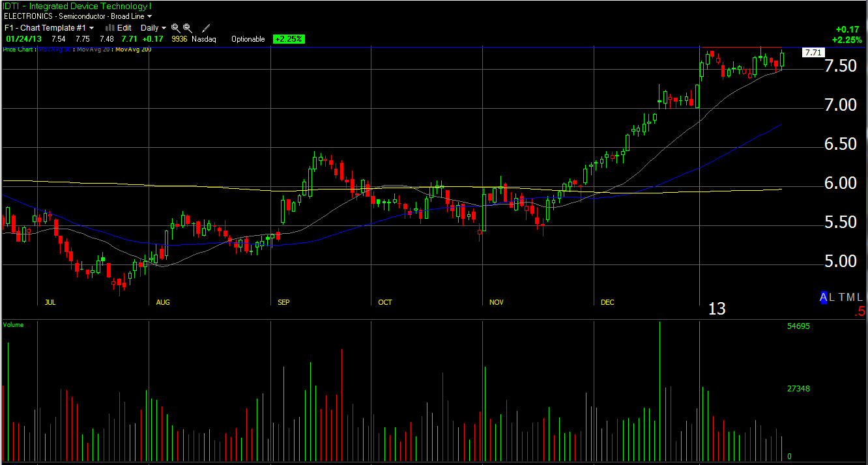
Task: Click the red .5 scale increment value
Action: pos(860,313)
